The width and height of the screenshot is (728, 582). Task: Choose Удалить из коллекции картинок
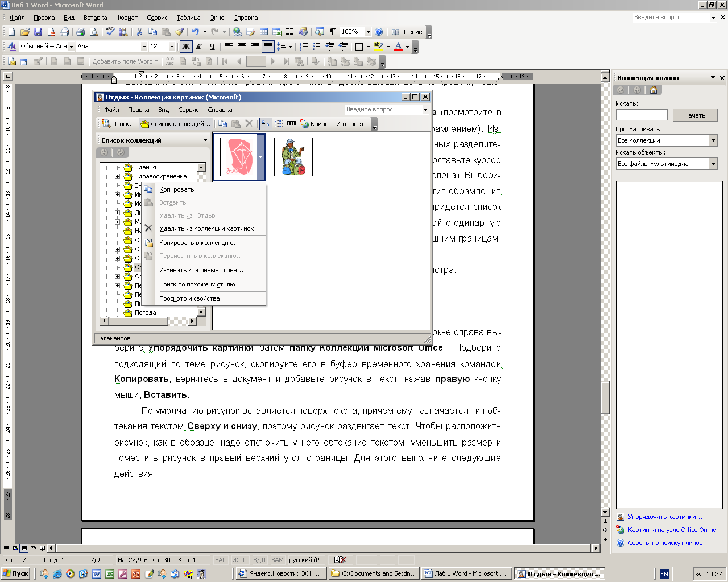click(x=204, y=228)
